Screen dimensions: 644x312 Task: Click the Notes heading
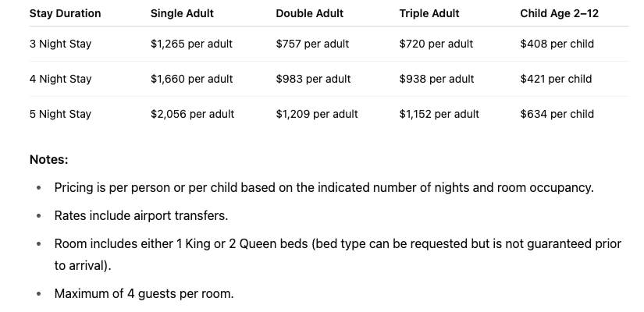(48, 159)
